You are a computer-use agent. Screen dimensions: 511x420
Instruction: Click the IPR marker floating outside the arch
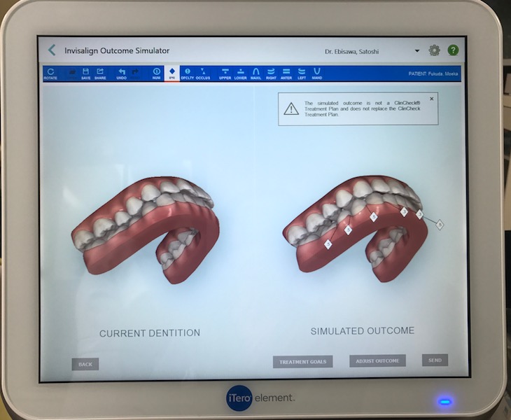point(440,225)
